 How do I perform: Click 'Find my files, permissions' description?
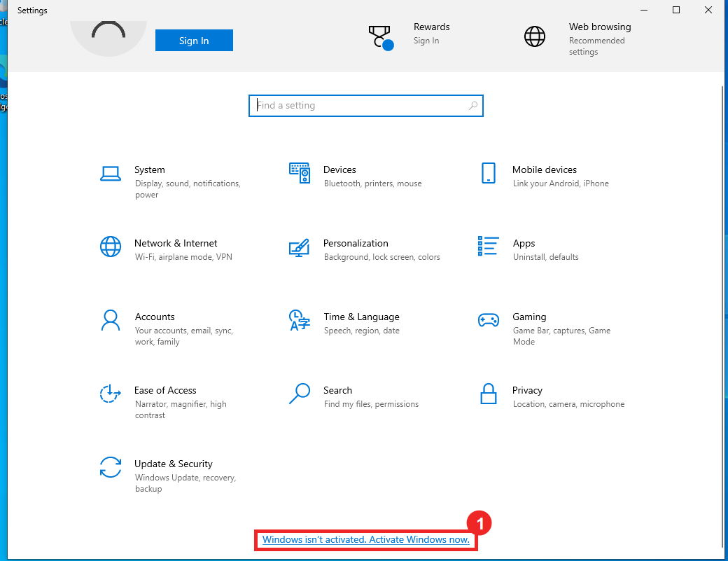(372, 404)
